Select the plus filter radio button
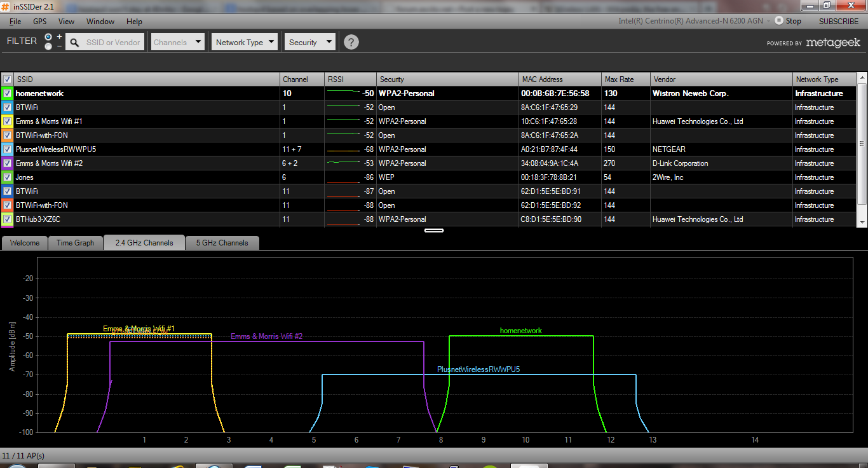This screenshot has height=468, width=868. coord(48,38)
